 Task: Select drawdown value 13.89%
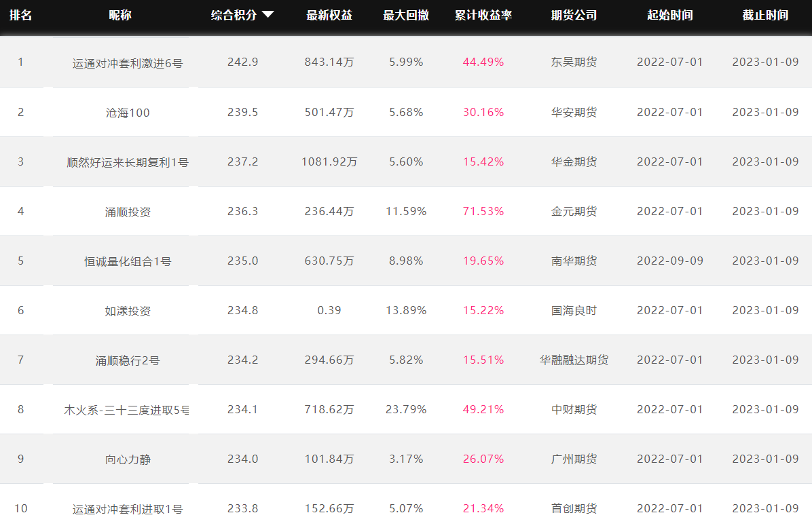coord(406,311)
